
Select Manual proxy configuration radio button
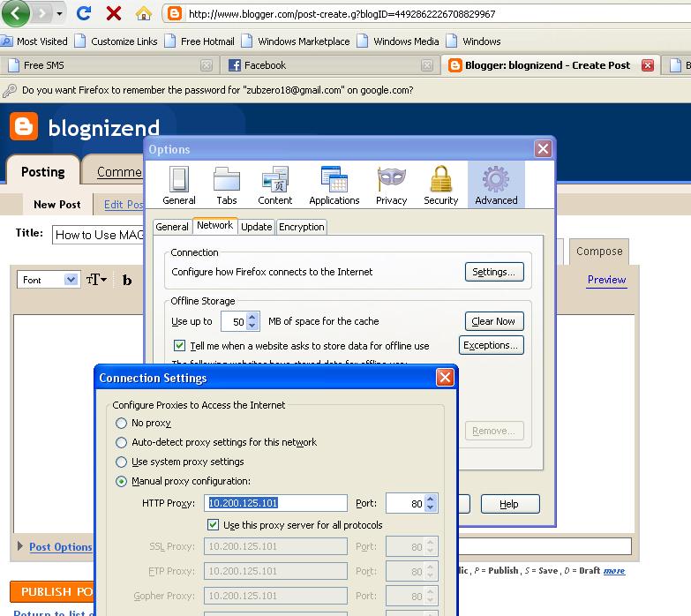(x=121, y=481)
